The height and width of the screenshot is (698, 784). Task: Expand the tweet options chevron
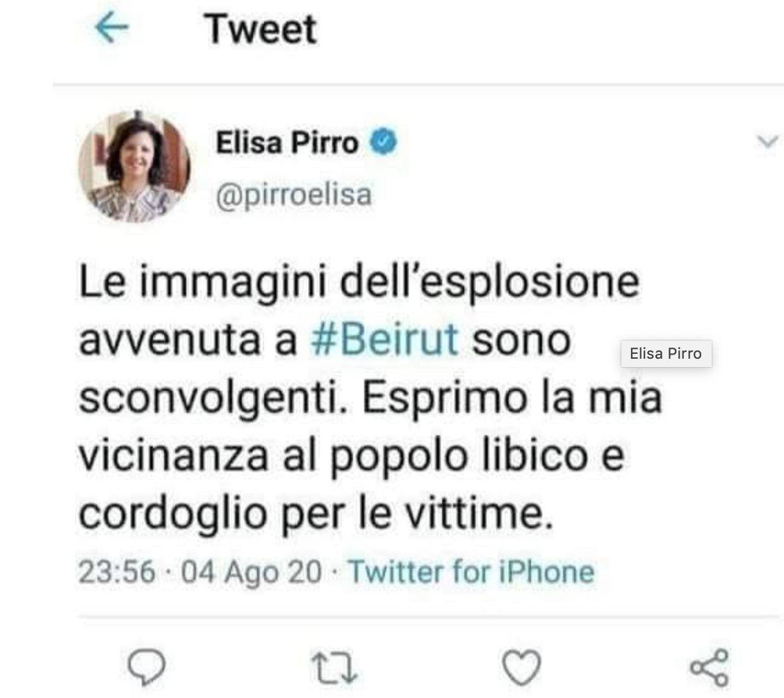pos(767,142)
